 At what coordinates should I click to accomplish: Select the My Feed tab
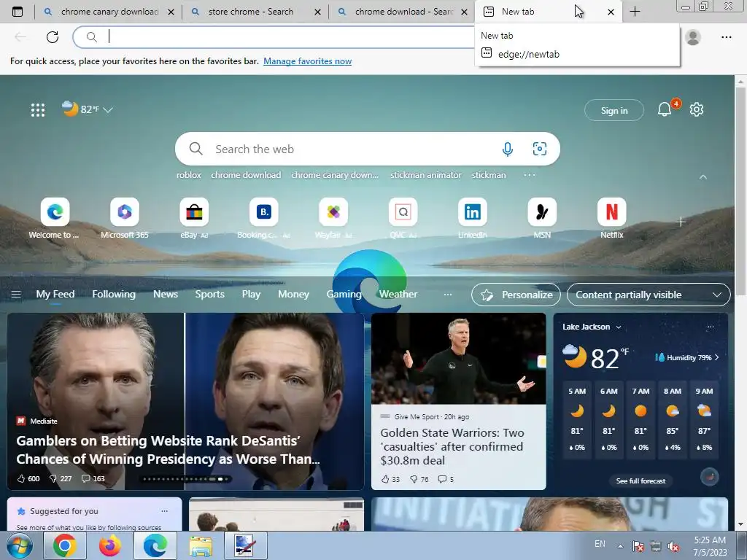pos(55,295)
